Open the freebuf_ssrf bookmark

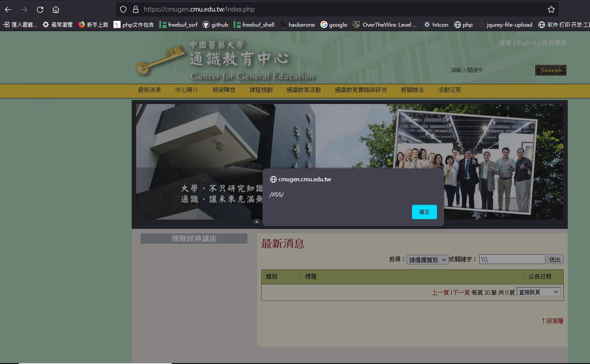pyautogui.click(x=178, y=25)
